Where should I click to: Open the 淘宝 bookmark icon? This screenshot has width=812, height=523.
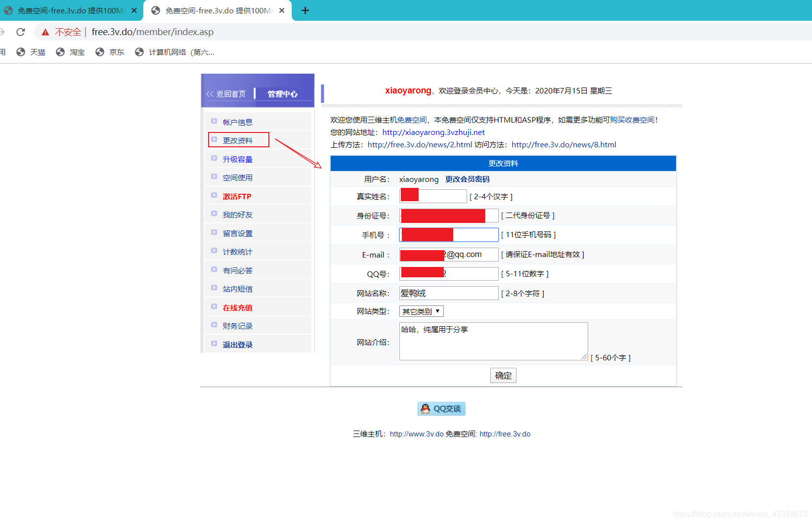coord(60,52)
